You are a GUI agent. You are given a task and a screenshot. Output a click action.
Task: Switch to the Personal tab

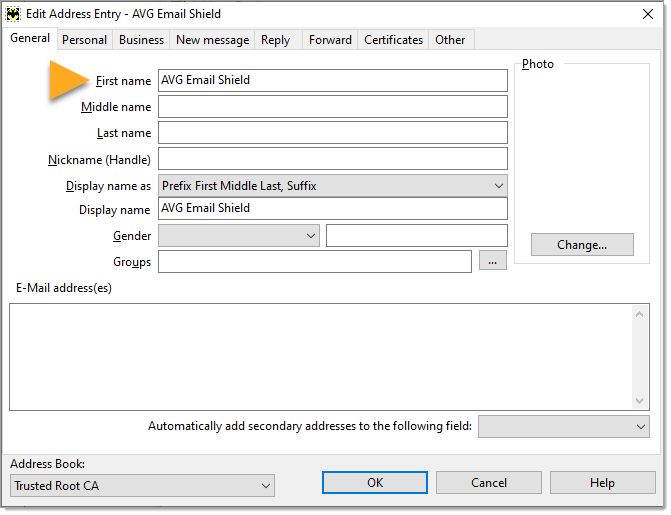click(84, 40)
